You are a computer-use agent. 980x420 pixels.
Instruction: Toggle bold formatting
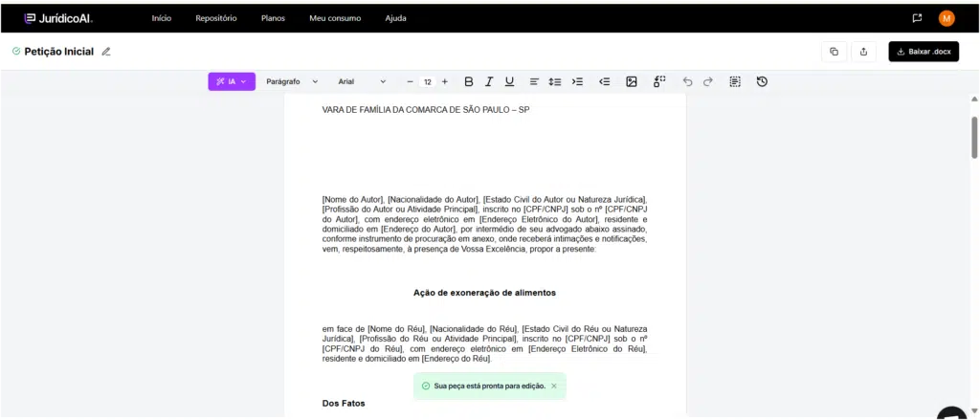coord(469,81)
